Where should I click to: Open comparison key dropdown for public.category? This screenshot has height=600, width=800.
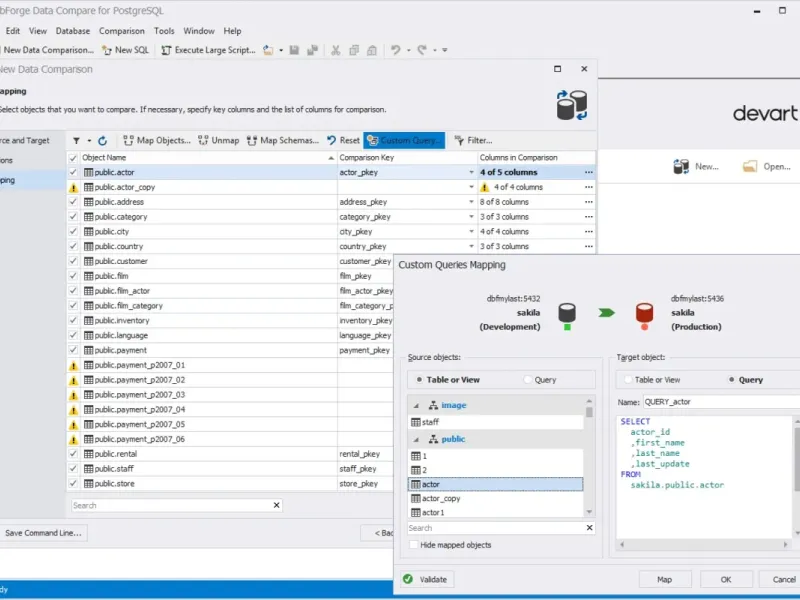pyautogui.click(x=471, y=217)
